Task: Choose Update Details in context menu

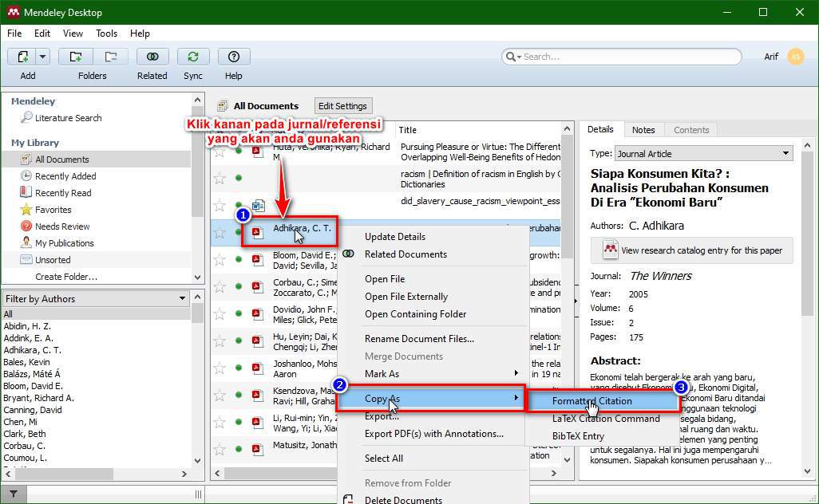Action: (x=395, y=236)
